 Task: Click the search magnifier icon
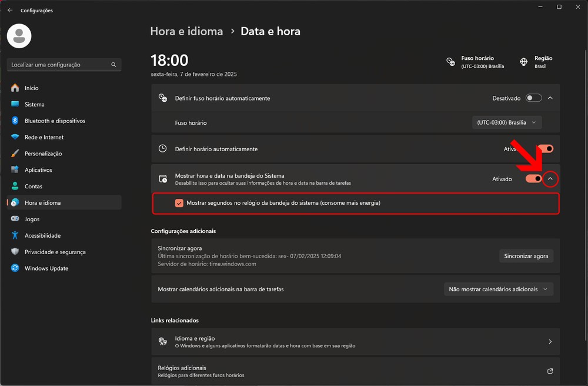[113, 65]
